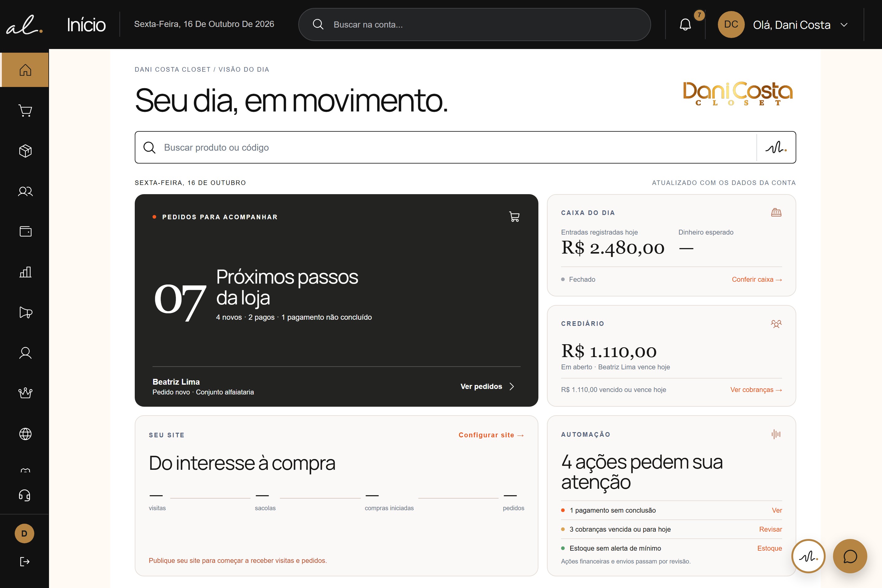Click the al. logo at top left
The height and width of the screenshot is (588, 882).
click(x=24, y=25)
